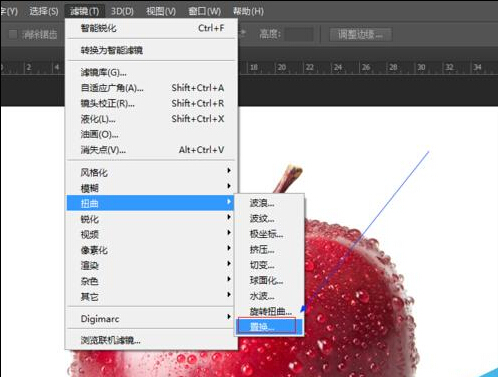Choose 镜头校正(R)...
498x377 pixels.
(x=152, y=103)
